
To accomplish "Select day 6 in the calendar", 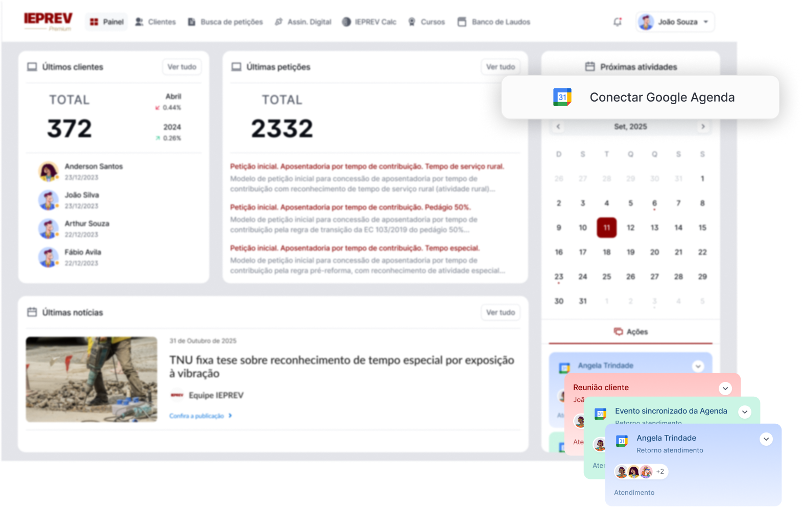I will (654, 203).
